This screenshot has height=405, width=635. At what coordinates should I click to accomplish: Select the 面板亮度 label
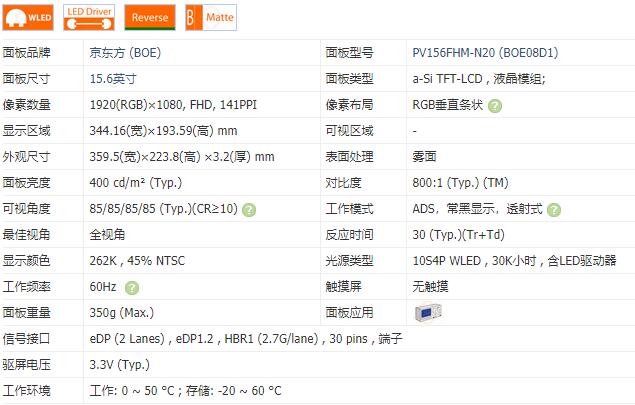26,183
